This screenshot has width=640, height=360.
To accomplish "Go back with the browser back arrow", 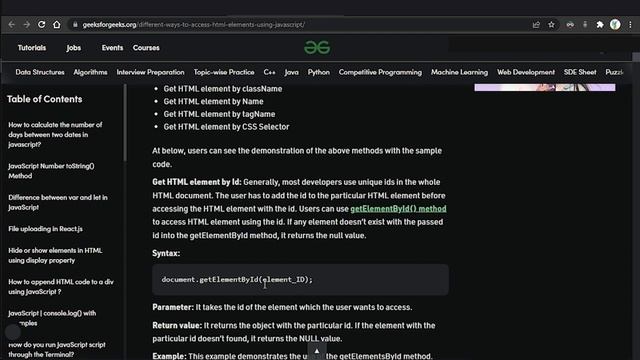I will (11, 25).
